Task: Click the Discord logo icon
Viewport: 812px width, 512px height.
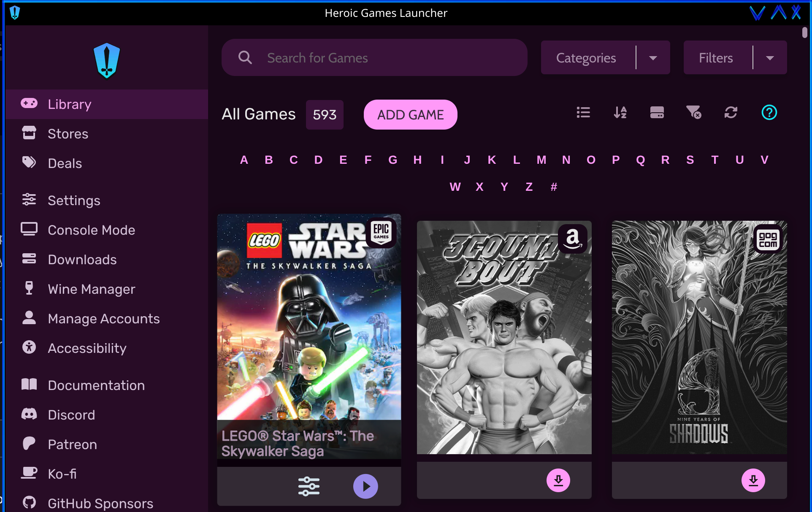Action: click(x=29, y=414)
